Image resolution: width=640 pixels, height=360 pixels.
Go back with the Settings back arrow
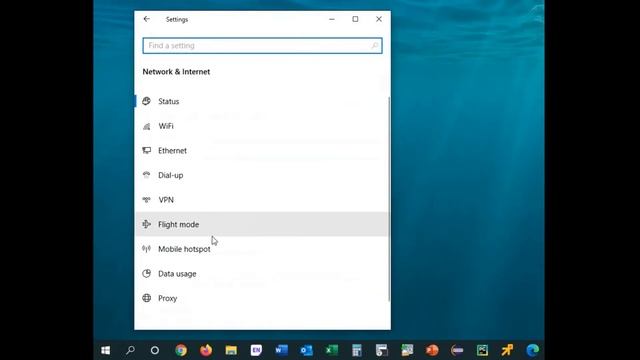click(147, 19)
